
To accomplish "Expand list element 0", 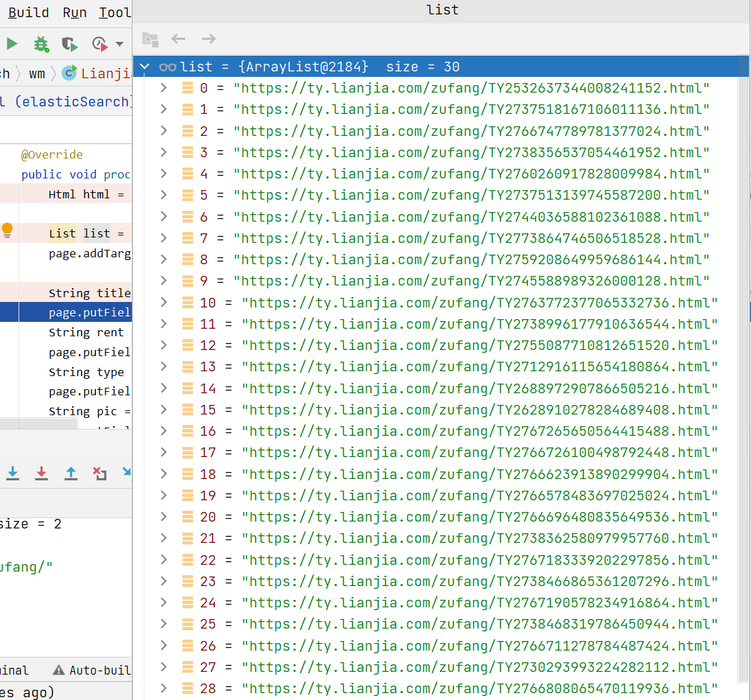I will tap(164, 88).
